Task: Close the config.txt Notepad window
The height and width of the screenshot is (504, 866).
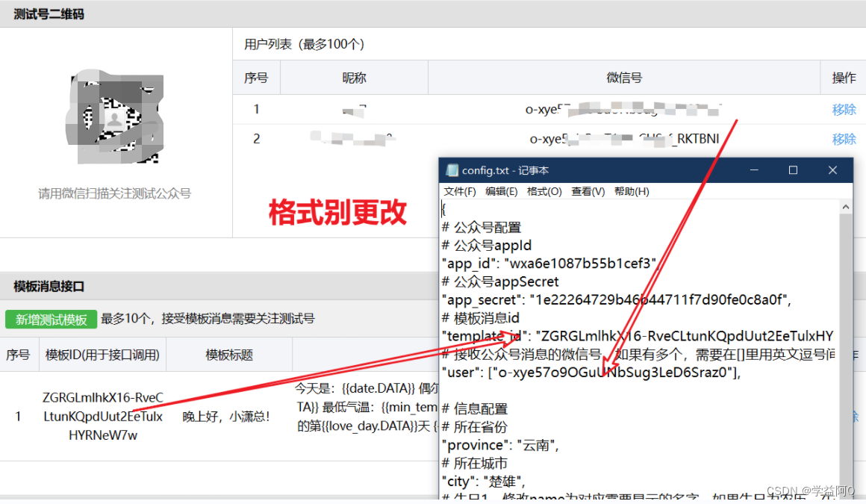Action: 833,170
